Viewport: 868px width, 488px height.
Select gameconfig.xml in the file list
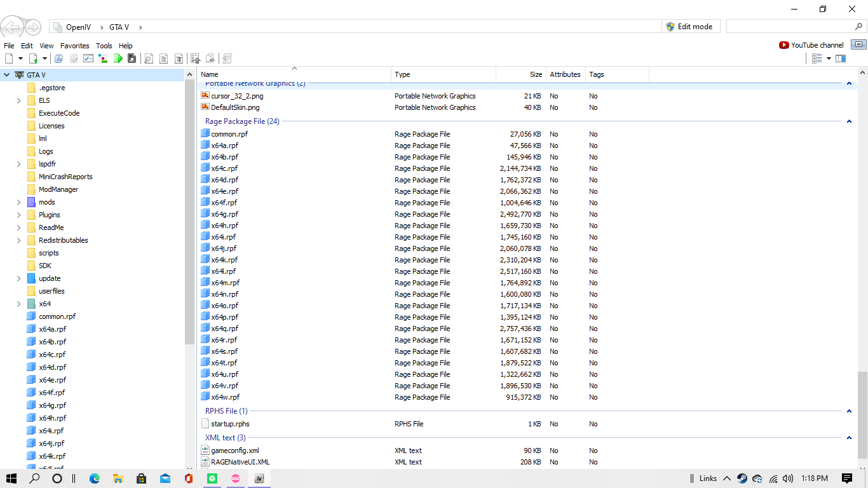(x=234, y=451)
